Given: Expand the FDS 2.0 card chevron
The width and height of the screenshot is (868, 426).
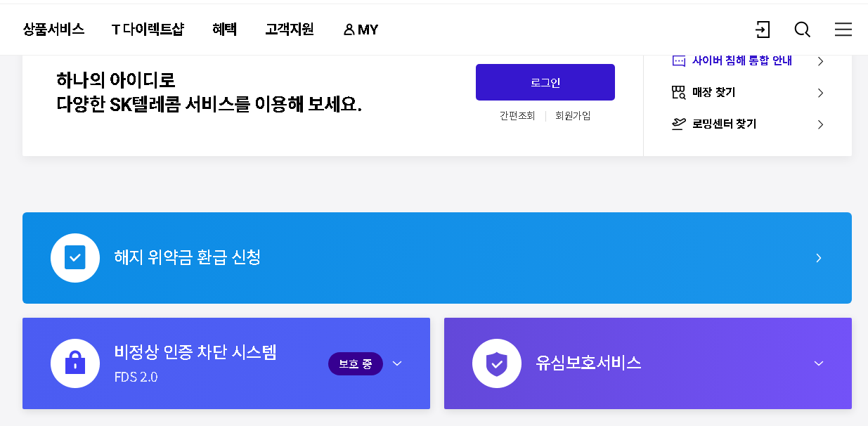Looking at the screenshot, I should (x=397, y=363).
